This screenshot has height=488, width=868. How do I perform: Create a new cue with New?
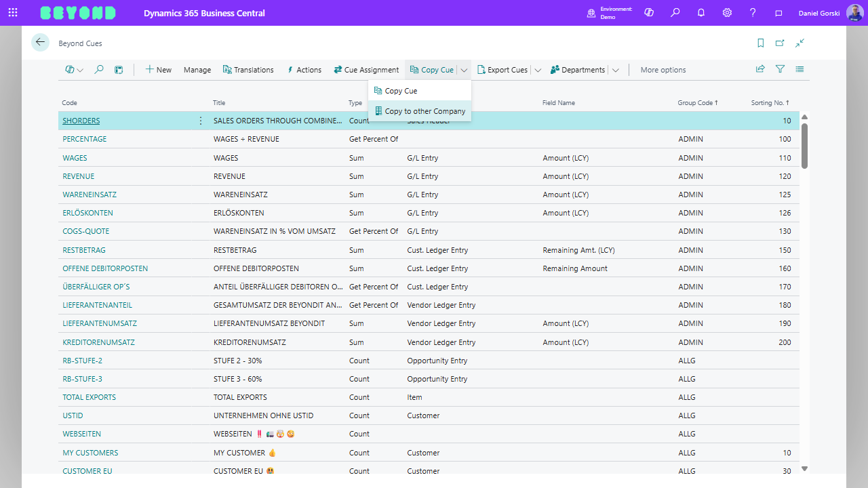pos(158,69)
